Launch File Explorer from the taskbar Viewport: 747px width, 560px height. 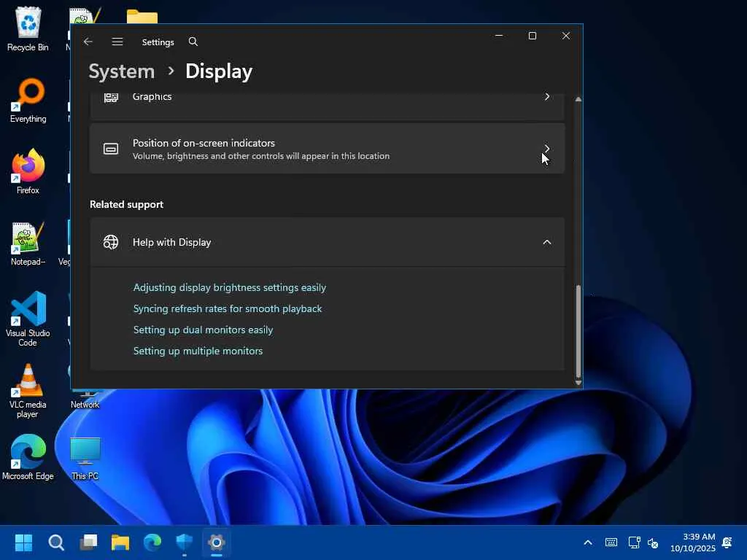click(120, 542)
